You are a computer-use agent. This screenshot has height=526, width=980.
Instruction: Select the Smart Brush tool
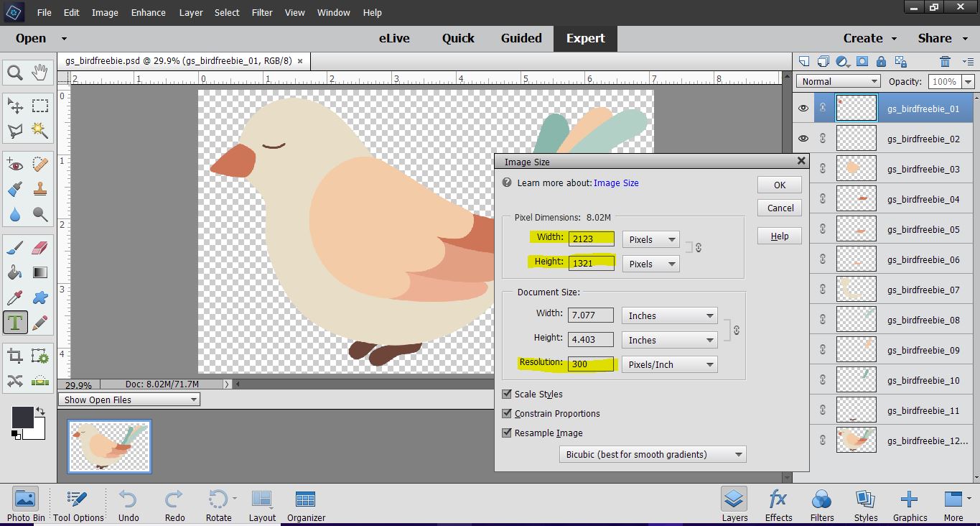[x=15, y=190]
